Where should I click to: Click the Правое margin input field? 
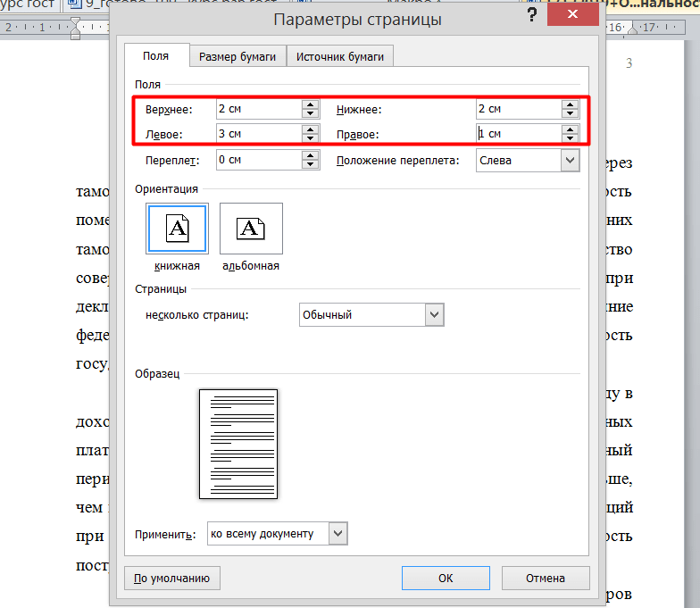520,134
